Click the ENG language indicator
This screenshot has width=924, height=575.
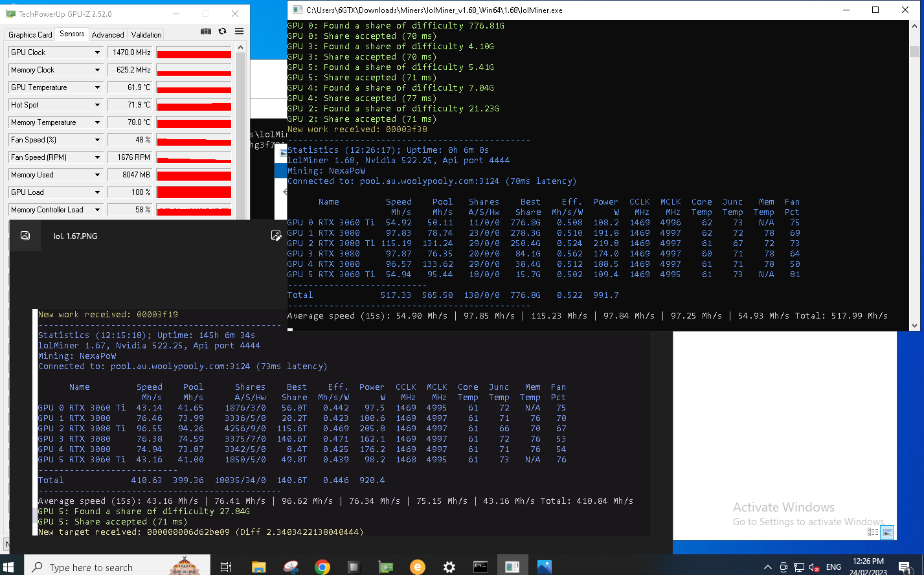[x=833, y=568]
